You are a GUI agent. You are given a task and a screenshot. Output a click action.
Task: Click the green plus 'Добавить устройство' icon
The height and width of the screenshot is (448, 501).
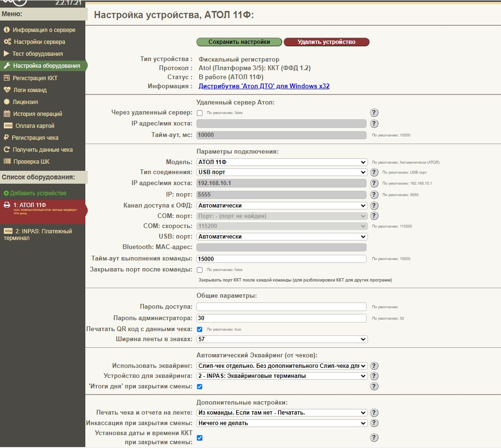6,193
